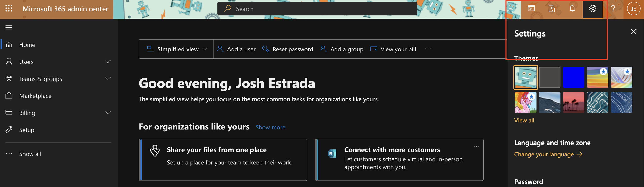Click Change your language link
This screenshot has height=187, width=644.
548,154
